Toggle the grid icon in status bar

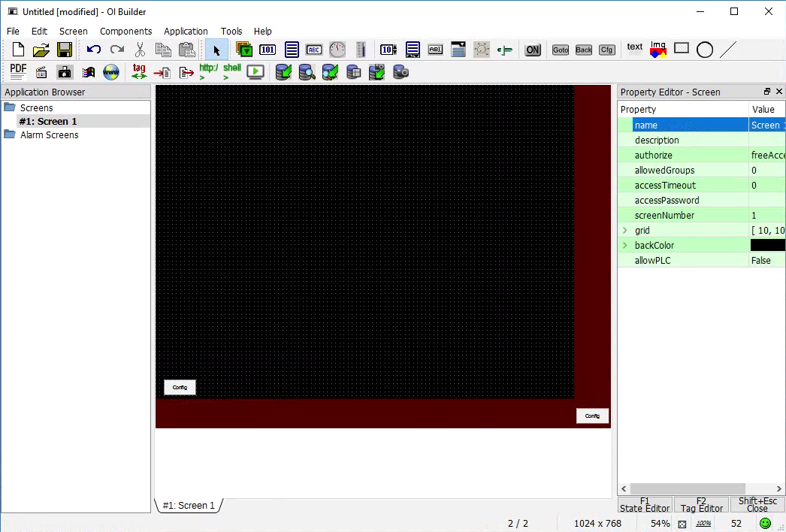(x=682, y=524)
